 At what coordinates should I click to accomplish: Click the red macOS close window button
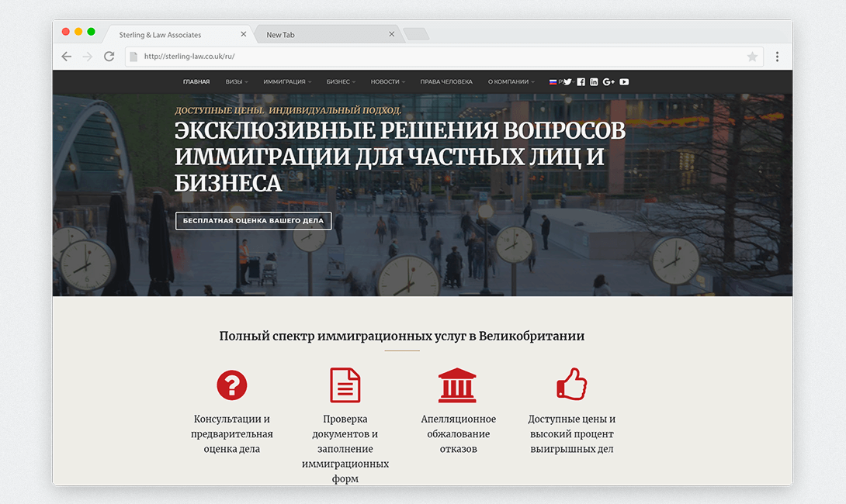(x=66, y=32)
